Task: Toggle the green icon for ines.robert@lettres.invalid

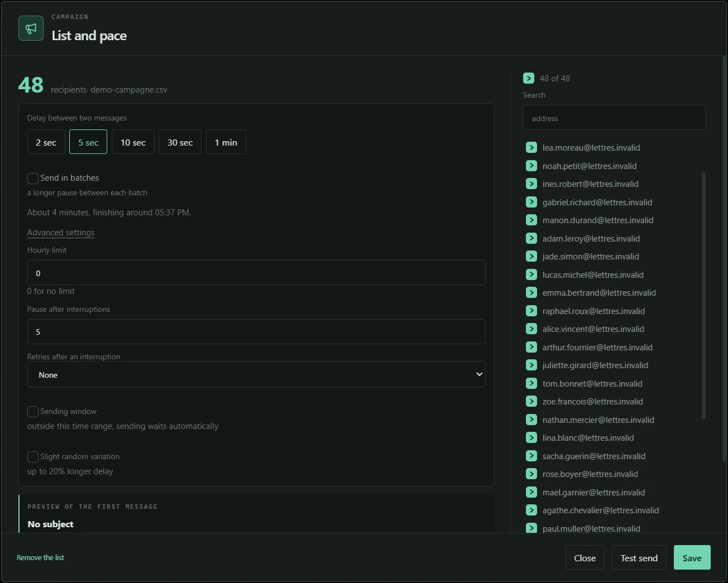Action: [x=531, y=184]
